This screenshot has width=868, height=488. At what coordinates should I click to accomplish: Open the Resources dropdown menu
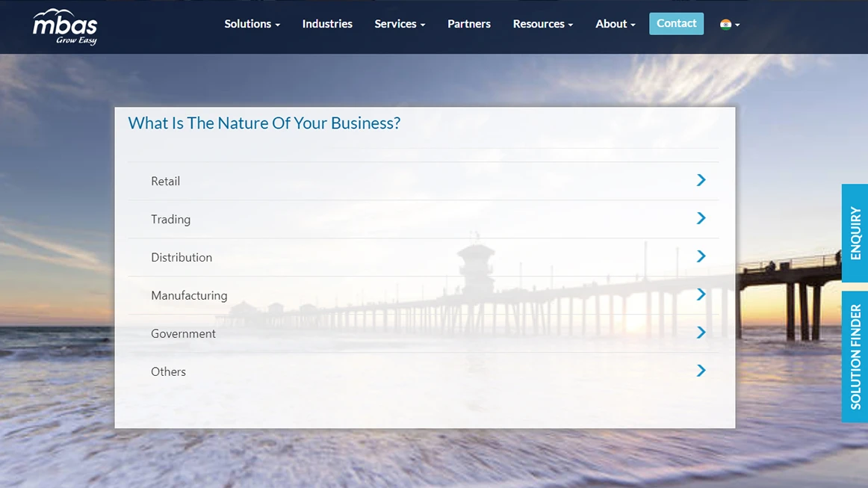pyautogui.click(x=542, y=24)
